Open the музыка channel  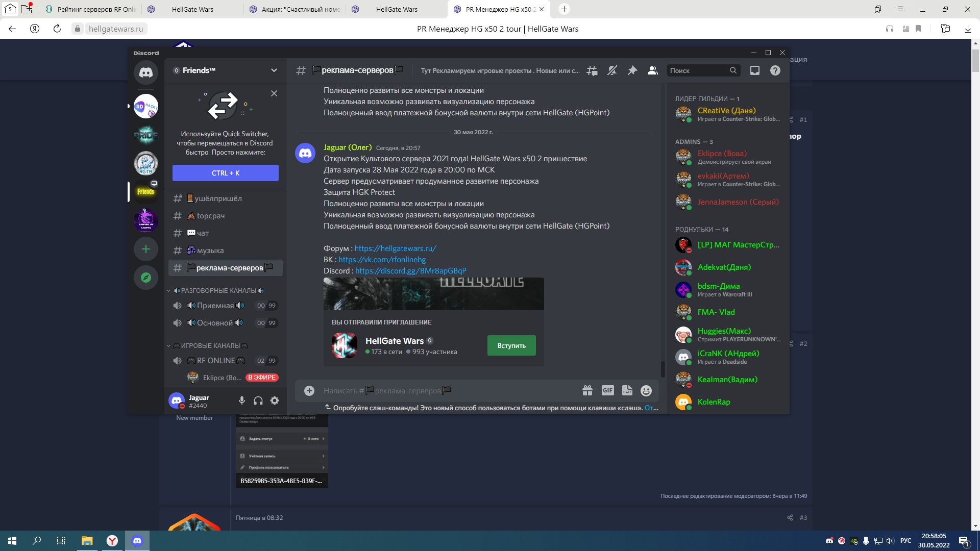[x=226, y=251]
